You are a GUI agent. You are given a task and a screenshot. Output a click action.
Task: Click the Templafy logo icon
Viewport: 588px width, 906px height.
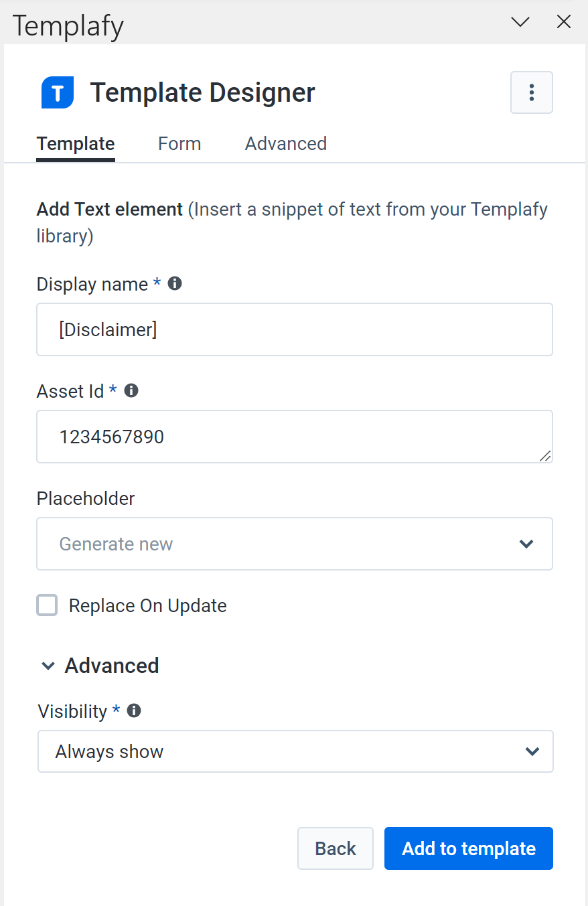point(57,92)
